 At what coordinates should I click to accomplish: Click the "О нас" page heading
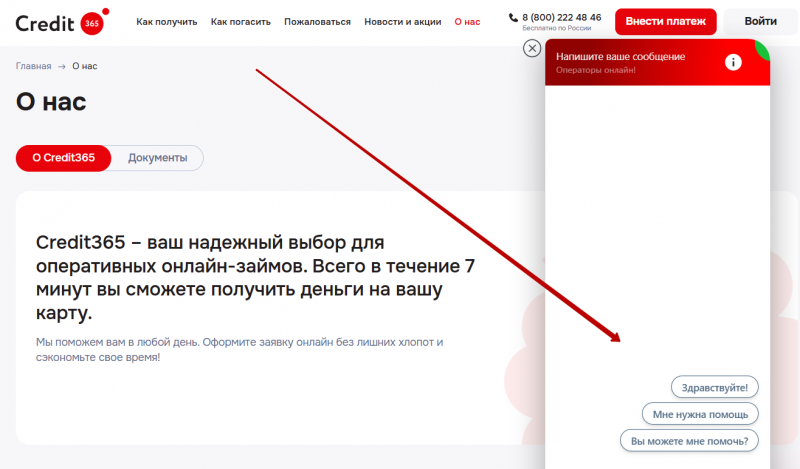tap(51, 102)
